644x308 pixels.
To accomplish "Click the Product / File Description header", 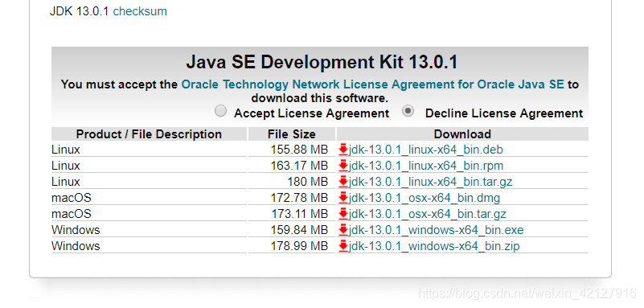I will (149, 134).
